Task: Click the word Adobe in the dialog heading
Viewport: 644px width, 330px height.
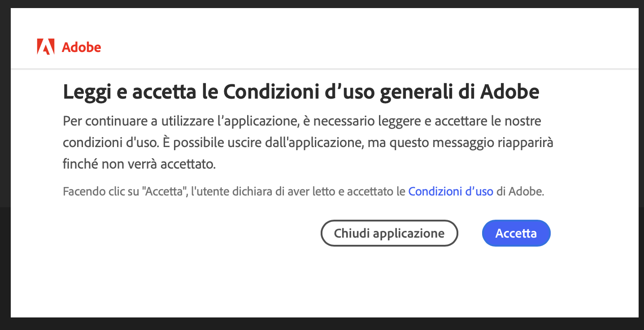Action: pos(510,92)
